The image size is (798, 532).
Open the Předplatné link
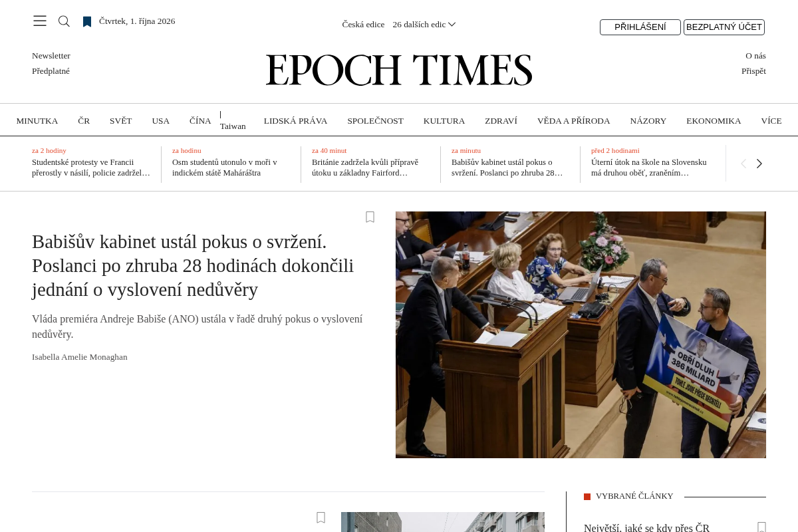[51, 71]
